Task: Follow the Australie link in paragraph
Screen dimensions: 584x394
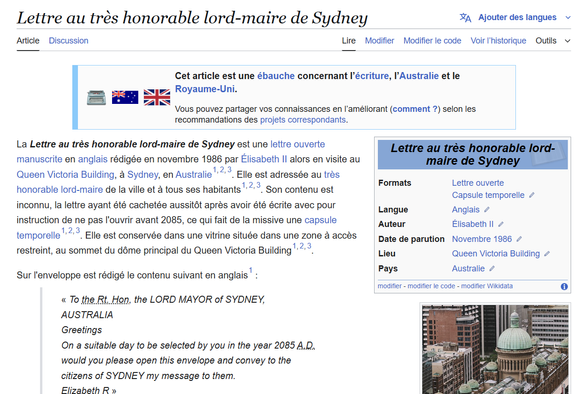Action: (x=193, y=175)
